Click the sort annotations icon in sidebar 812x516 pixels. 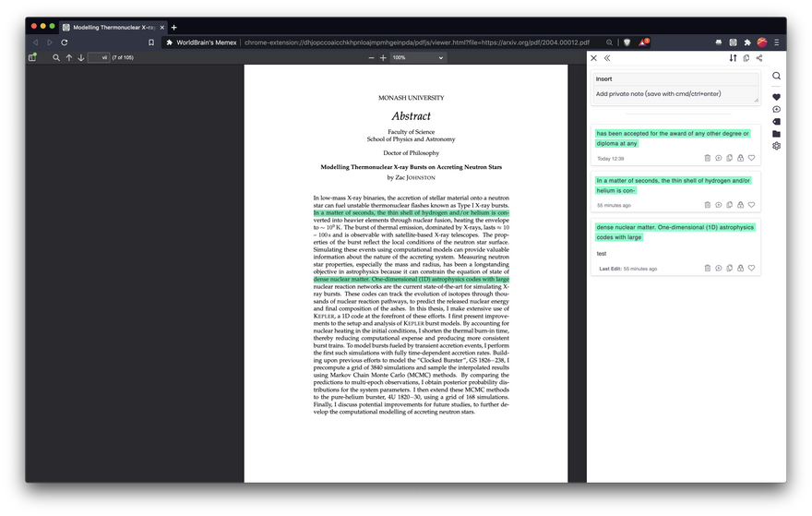[x=734, y=58]
